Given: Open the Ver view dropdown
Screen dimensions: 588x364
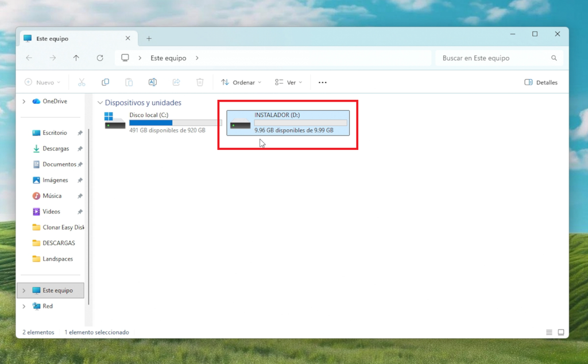Looking at the screenshot, I should coord(288,82).
